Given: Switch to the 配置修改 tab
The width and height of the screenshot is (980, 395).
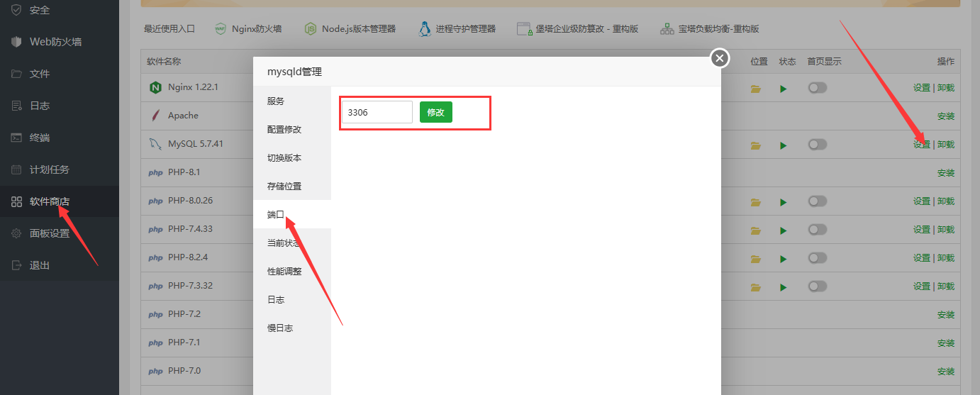Looking at the screenshot, I should 292,129.
